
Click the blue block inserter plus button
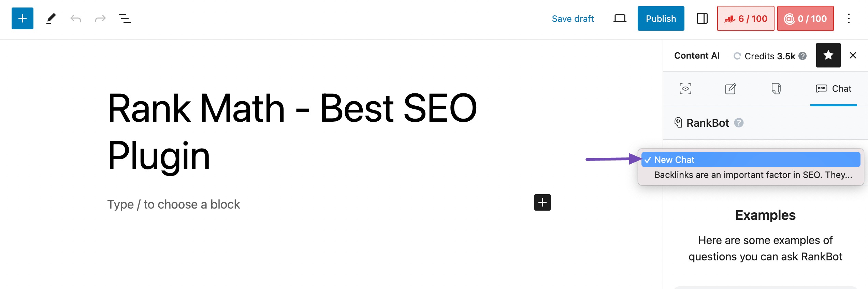(x=23, y=18)
